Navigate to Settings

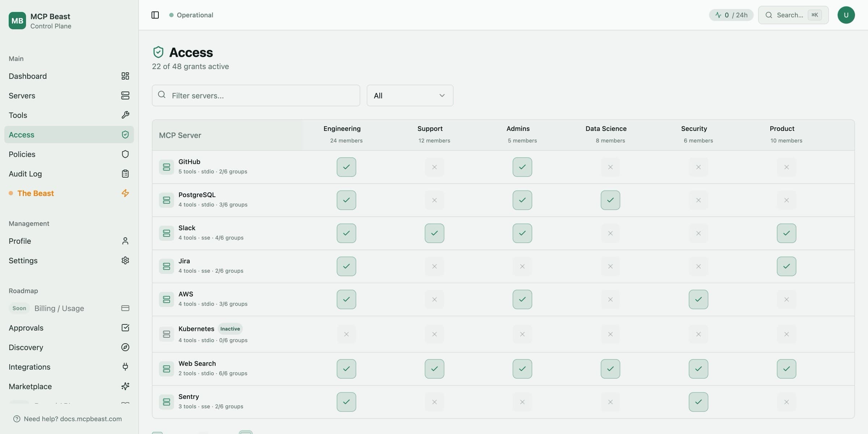coord(69,260)
